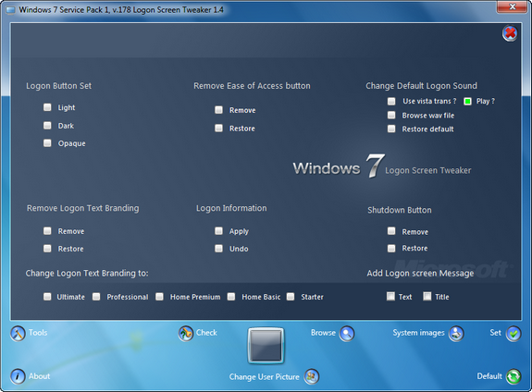Screen dimensions: 532x392
Task: Select Professional branding checkbox
Action: click(x=96, y=297)
